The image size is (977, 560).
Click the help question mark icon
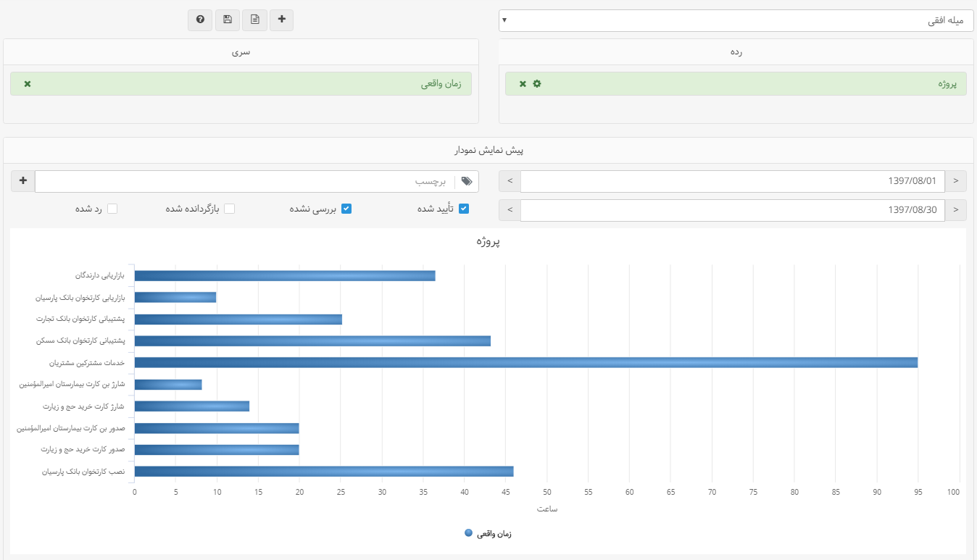point(200,20)
